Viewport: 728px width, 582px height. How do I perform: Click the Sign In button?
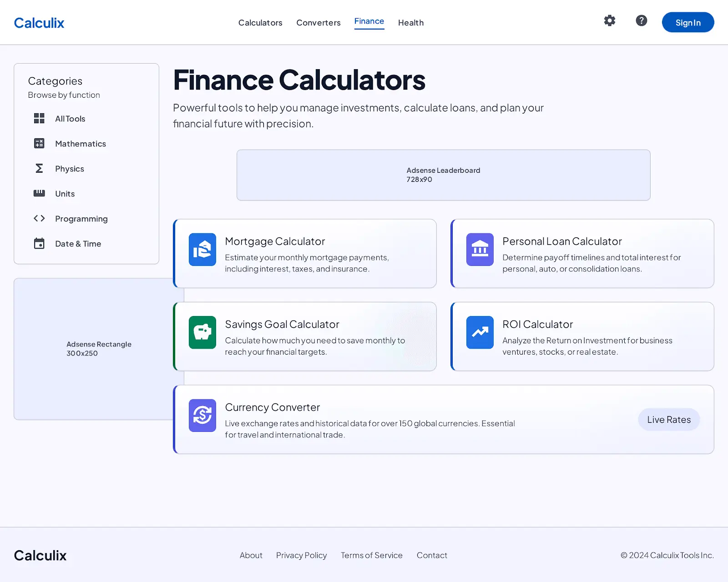[688, 22]
